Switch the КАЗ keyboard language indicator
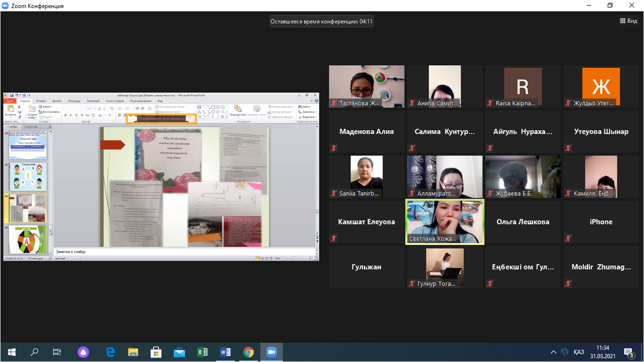Viewport: 644px width, 362px height. point(579,352)
